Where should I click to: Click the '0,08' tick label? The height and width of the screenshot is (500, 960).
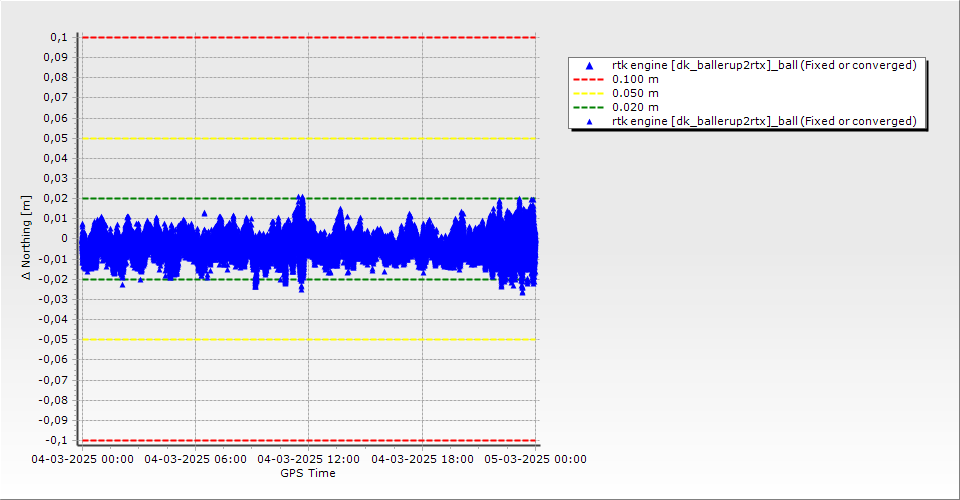click(x=56, y=78)
